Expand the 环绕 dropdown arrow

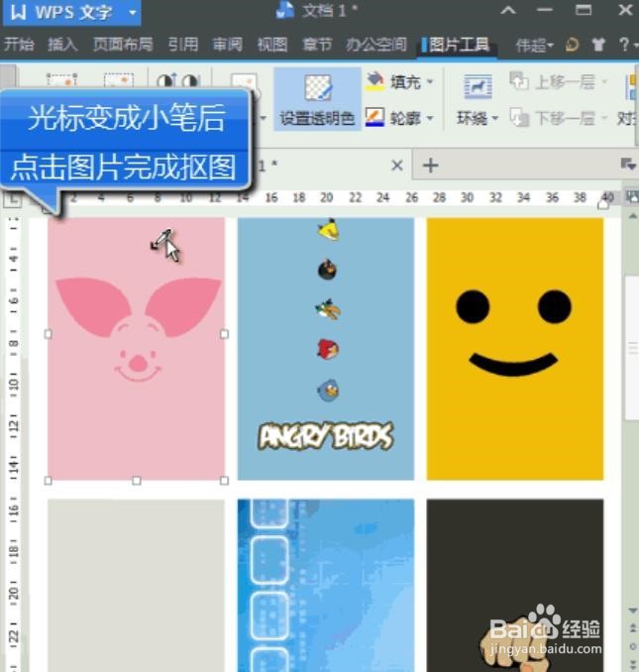pos(495,118)
